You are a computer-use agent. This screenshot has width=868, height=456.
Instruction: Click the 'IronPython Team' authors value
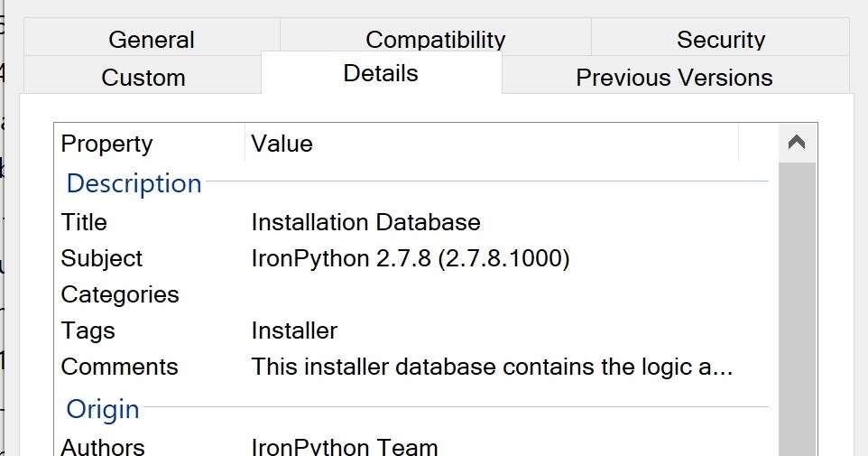(x=345, y=447)
